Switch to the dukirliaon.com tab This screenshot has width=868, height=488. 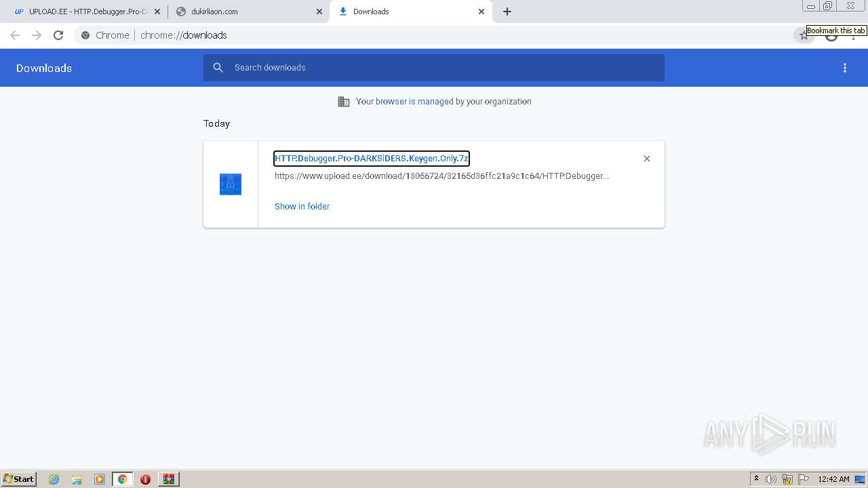click(x=248, y=12)
